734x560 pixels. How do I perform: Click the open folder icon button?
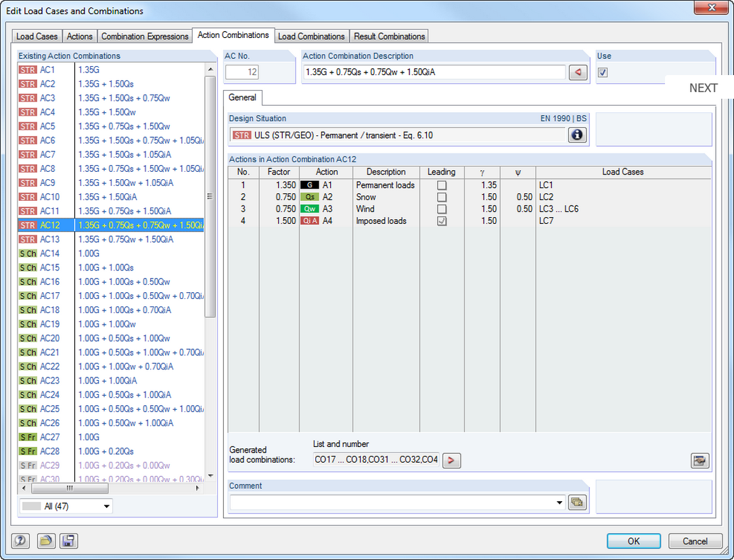click(x=46, y=541)
